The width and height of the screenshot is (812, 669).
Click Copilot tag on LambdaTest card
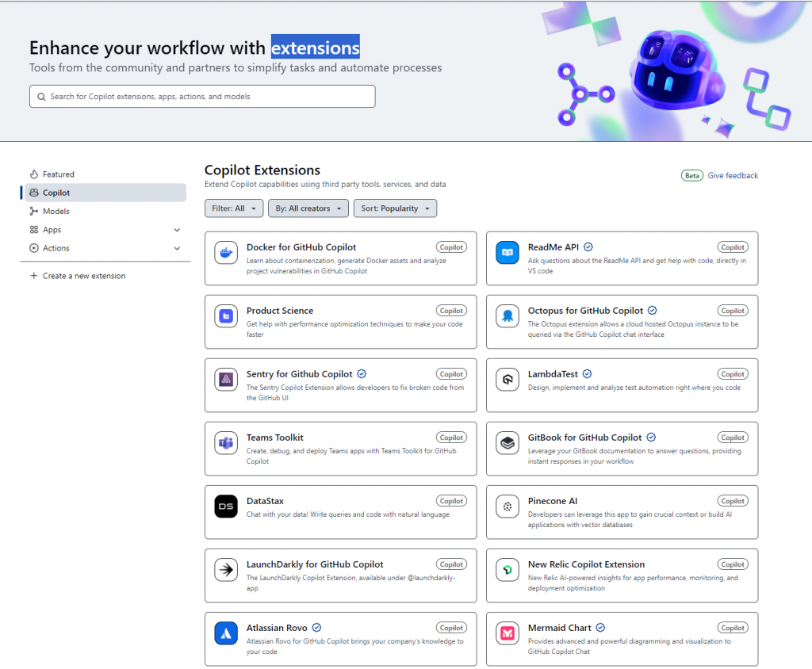[x=733, y=374]
